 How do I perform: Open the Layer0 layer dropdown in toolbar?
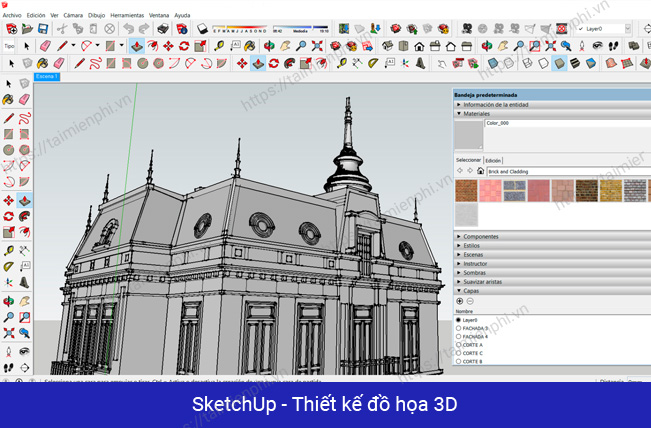(x=628, y=29)
